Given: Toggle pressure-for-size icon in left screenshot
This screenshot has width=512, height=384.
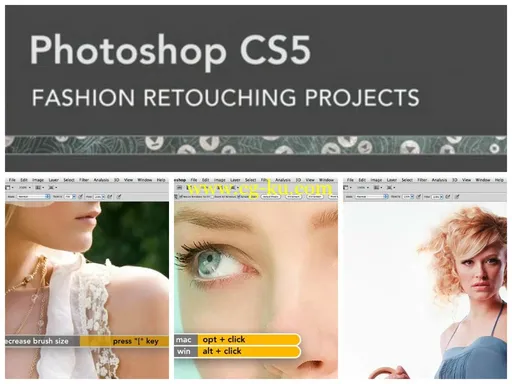Looking at the screenshot, I should [119, 197].
